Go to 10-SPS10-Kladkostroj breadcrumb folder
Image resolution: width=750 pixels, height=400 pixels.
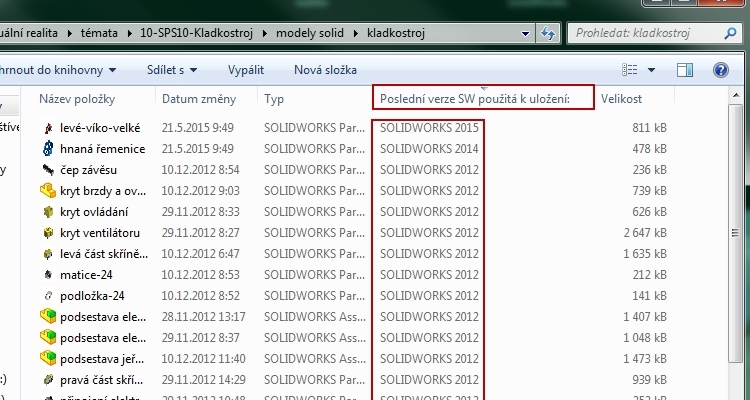click(x=197, y=33)
